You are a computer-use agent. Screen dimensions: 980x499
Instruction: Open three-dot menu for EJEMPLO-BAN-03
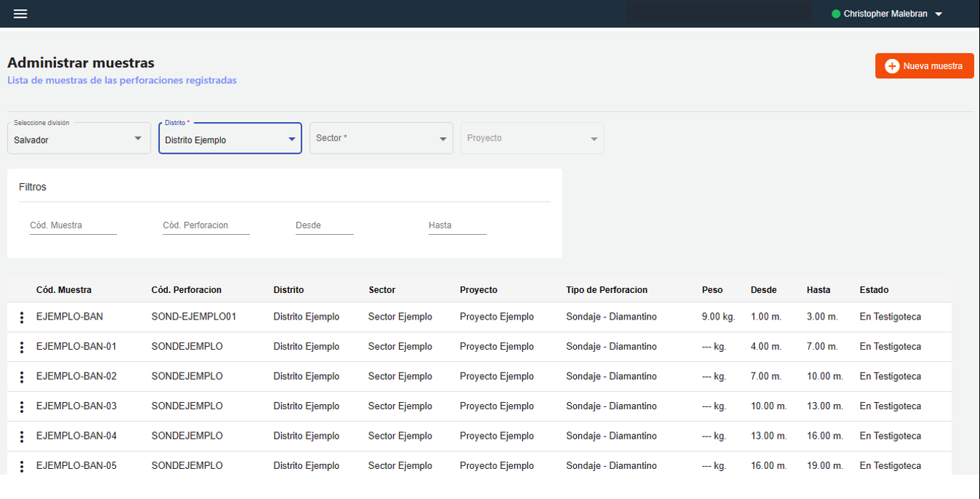coord(22,407)
